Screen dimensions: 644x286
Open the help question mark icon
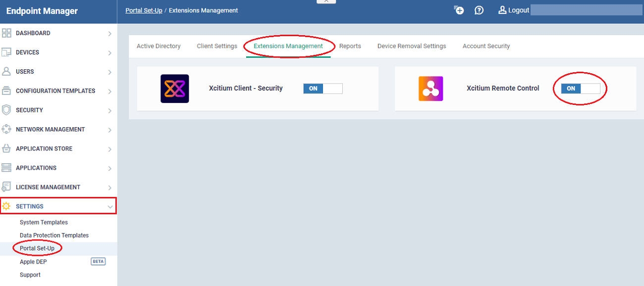(479, 10)
